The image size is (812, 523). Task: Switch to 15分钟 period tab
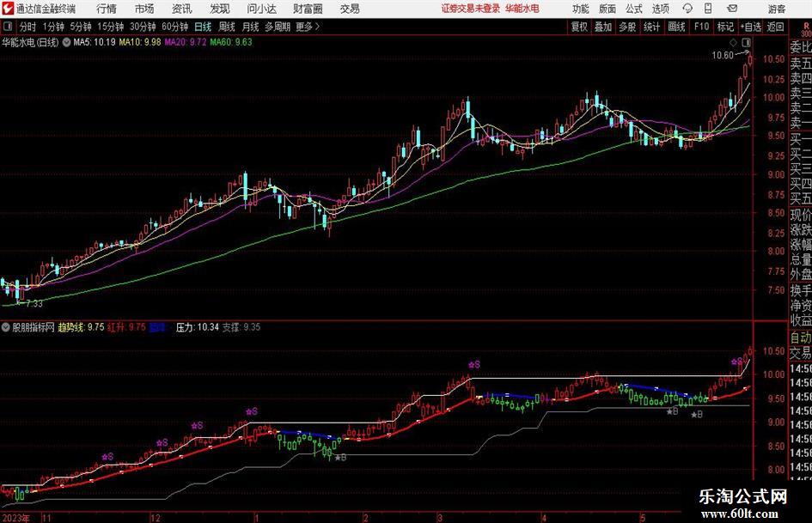(111, 27)
